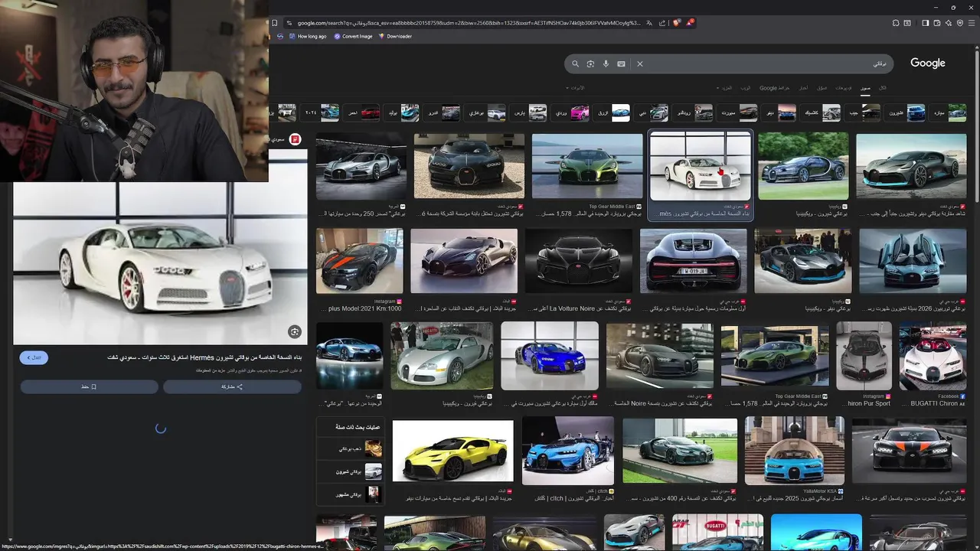Select the دبي filter chip

pyautogui.click(x=652, y=112)
